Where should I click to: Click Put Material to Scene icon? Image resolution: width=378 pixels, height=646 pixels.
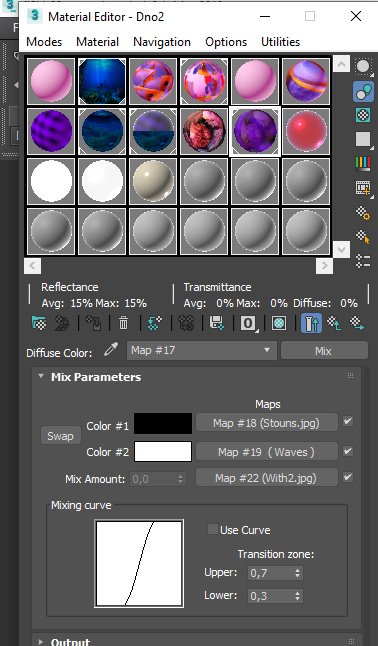(62, 323)
